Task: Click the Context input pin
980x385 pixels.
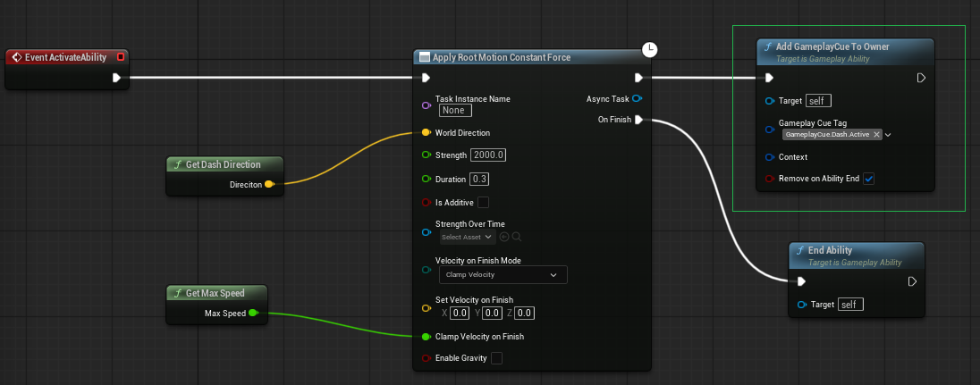Action: [x=770, y=156]
